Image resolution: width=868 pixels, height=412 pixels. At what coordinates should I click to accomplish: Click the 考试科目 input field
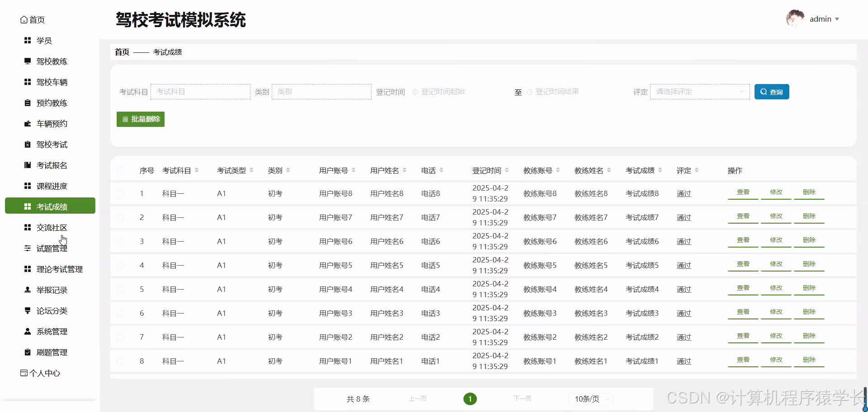click(200, 91)
